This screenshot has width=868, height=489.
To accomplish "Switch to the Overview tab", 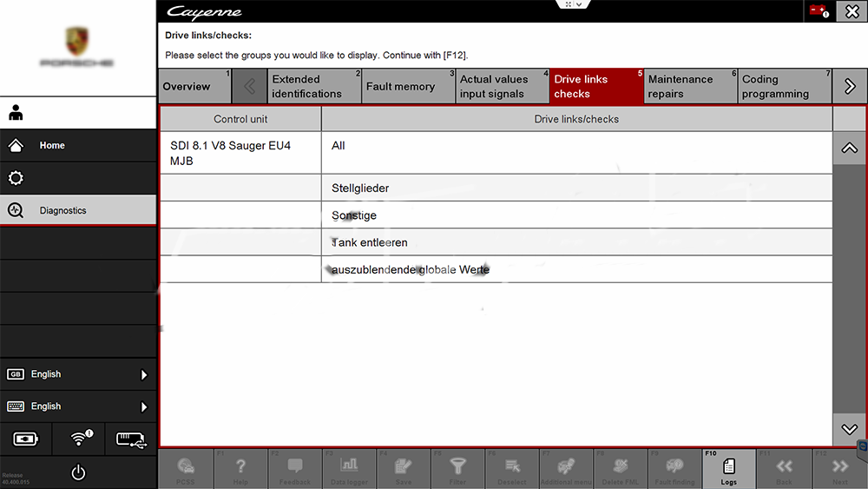I will point(194,86).
